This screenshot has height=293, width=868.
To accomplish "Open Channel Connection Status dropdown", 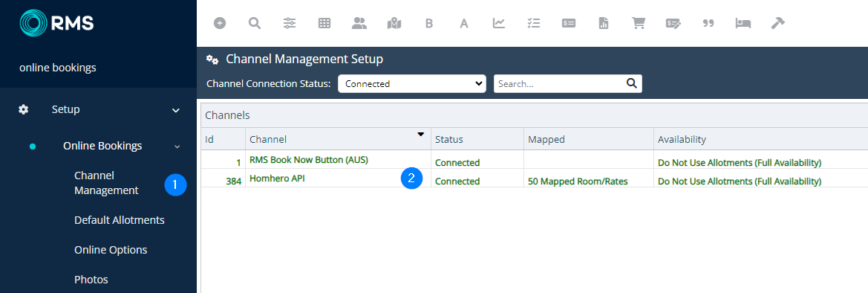I will coord(412,84).
